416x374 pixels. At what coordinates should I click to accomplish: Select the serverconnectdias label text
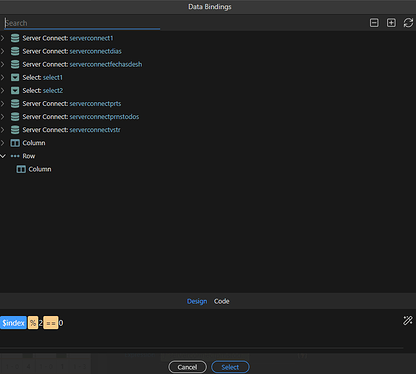pyautogui.click(x=95, y=51)
